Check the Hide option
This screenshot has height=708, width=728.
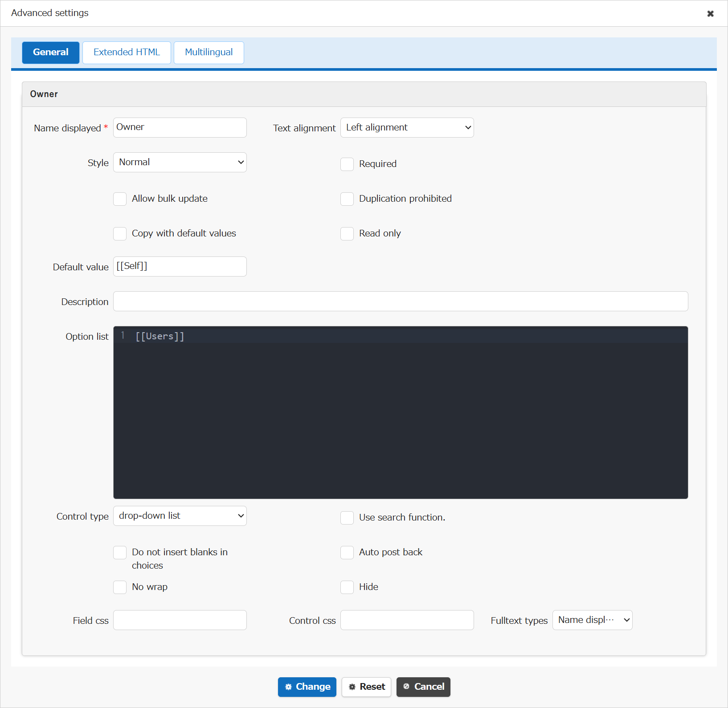(x=347, y=587)
